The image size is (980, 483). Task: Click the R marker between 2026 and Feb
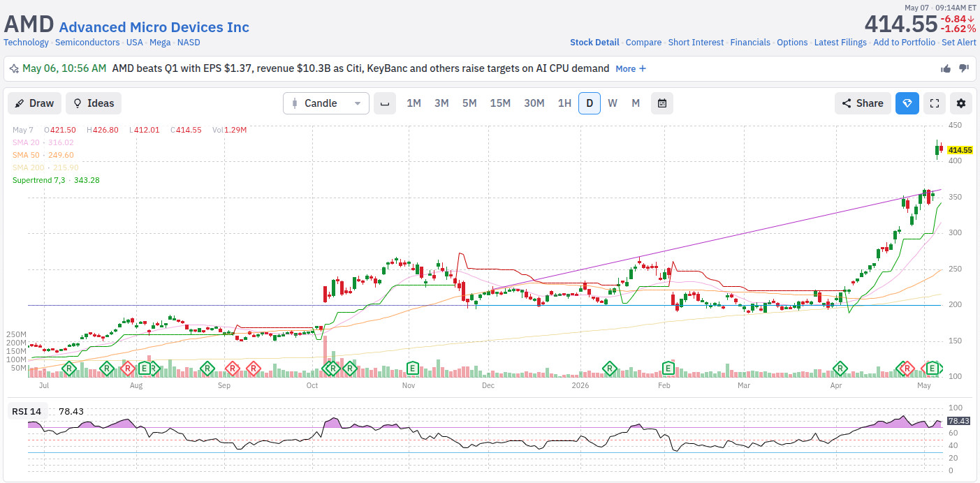[610, 368]
